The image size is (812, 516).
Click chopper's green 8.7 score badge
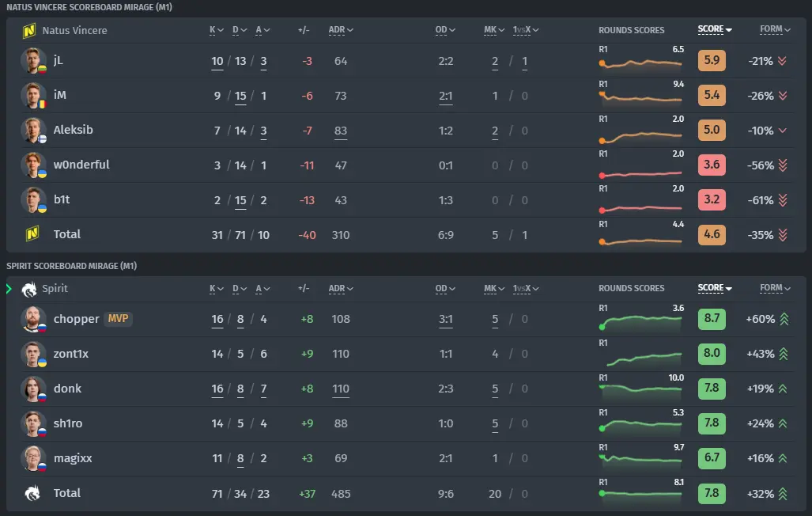point(712,318)
